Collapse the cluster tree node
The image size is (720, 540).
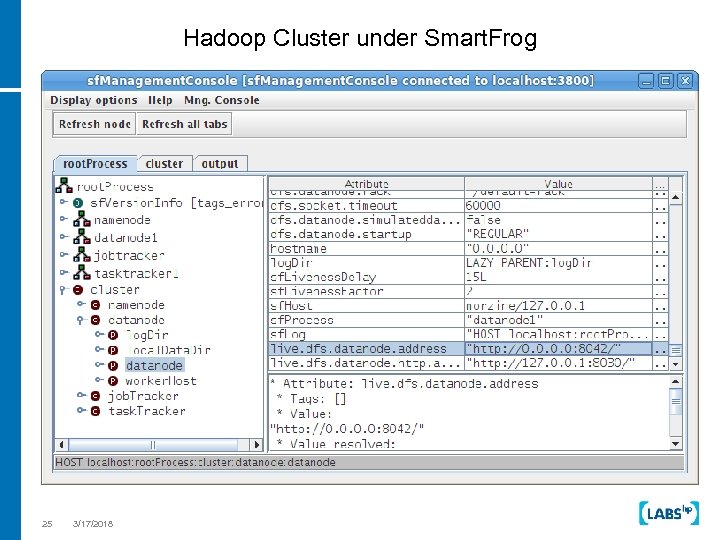(63, 290)
